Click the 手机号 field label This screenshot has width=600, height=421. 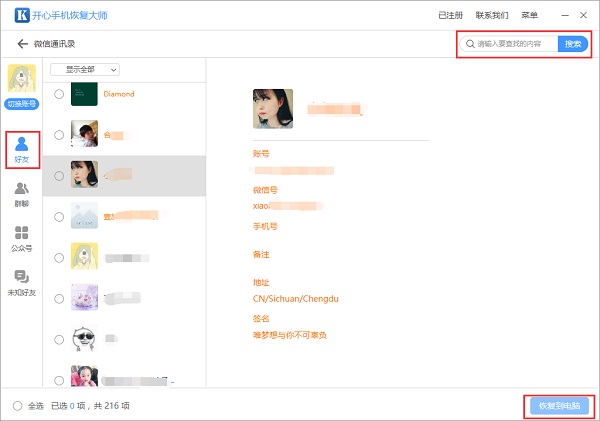pyautogui.click(x=265, y=226)
